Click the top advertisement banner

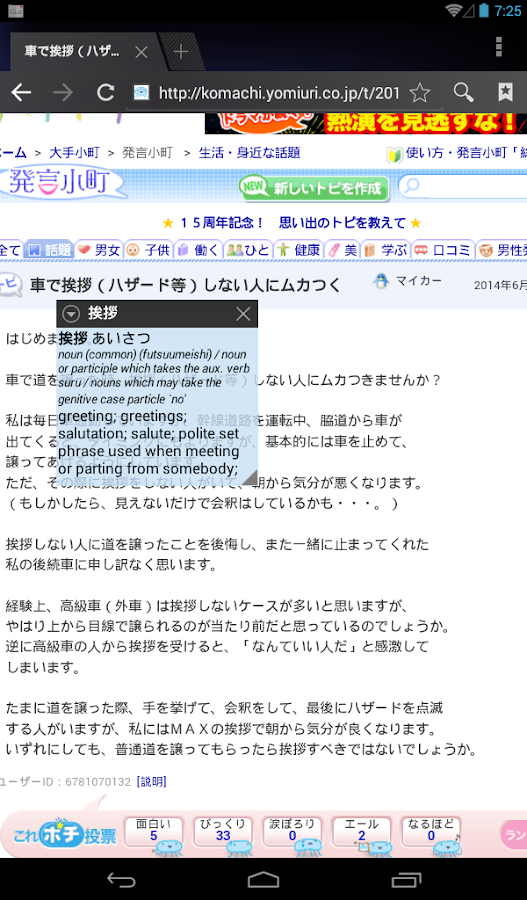[x=366, y=123]
